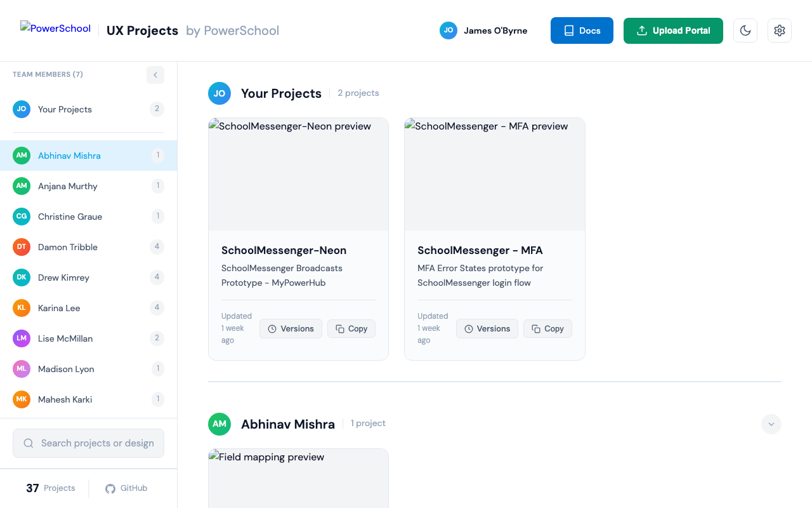Select Damon Tribble's avatar in the sidebar
The width and height of the screenshot is (812, 508).
point(21,246)
